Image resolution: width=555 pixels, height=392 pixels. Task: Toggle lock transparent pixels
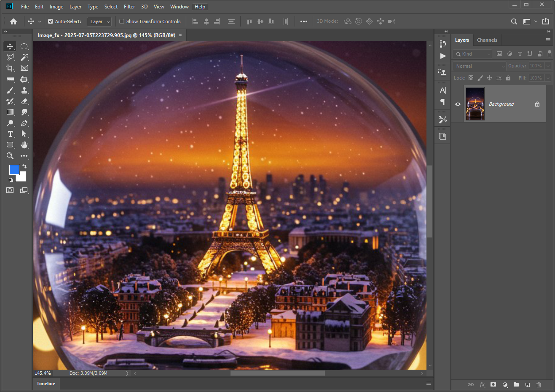[471, 78]
